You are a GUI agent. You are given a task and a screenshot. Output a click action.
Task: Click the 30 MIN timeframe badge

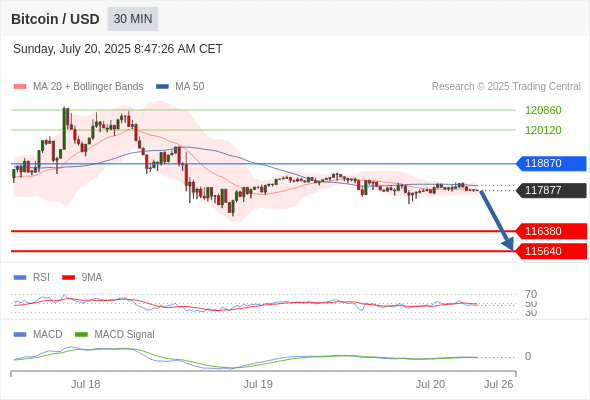(x=133, y=19)
